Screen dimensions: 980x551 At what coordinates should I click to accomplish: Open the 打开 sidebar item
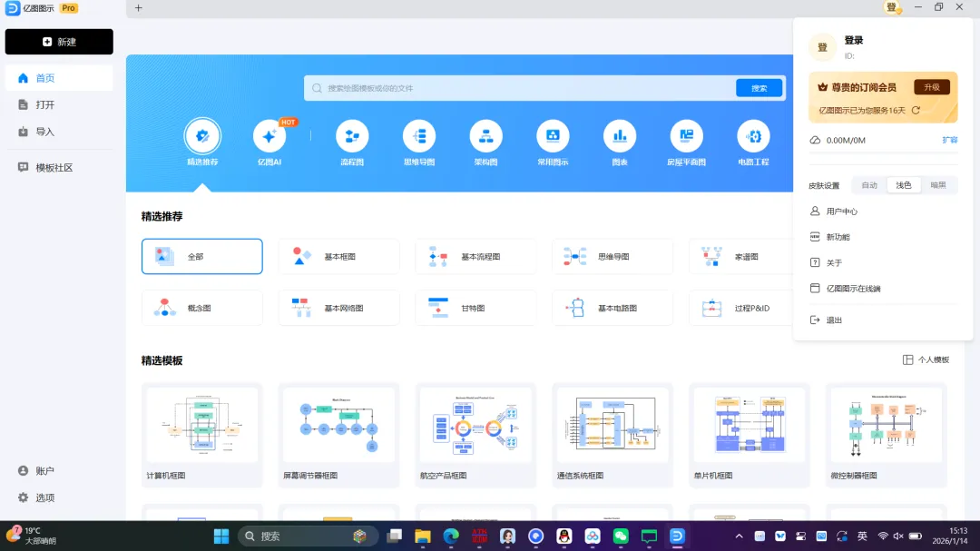click(59, 104)
